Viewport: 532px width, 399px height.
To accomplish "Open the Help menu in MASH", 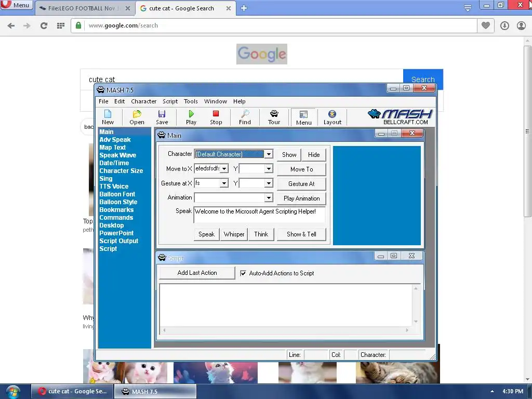I will 239,101.
